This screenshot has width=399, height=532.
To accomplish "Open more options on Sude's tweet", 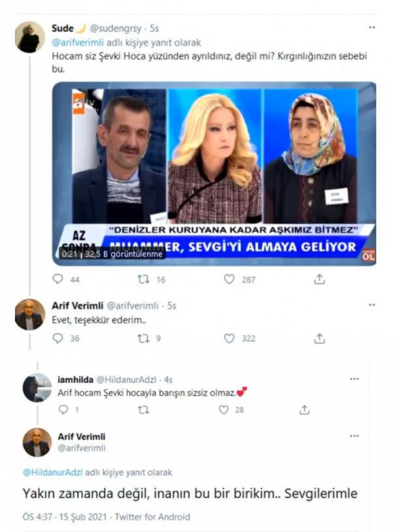I will 372,27.
